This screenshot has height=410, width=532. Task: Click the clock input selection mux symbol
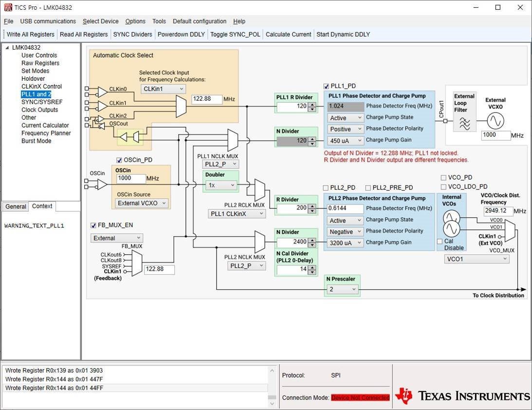point(181,106)
